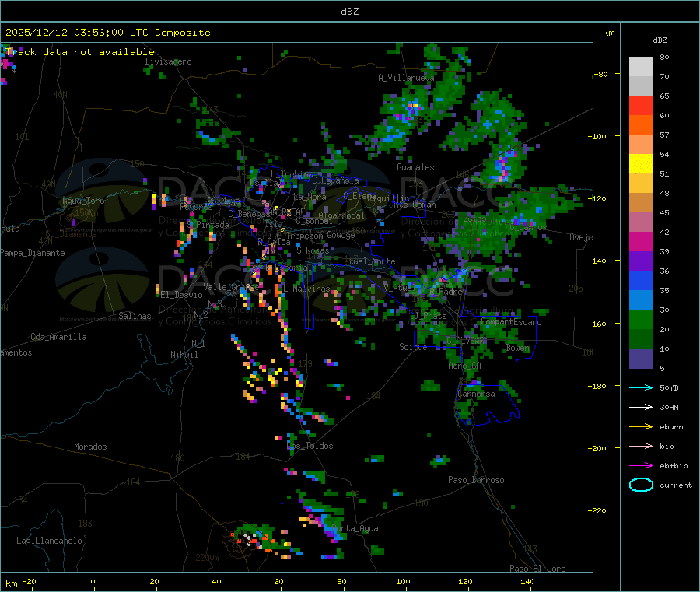Pick the light gray swatch below 80 dBZ
This screenshot has height=592, width=700.
coord(641,67)
